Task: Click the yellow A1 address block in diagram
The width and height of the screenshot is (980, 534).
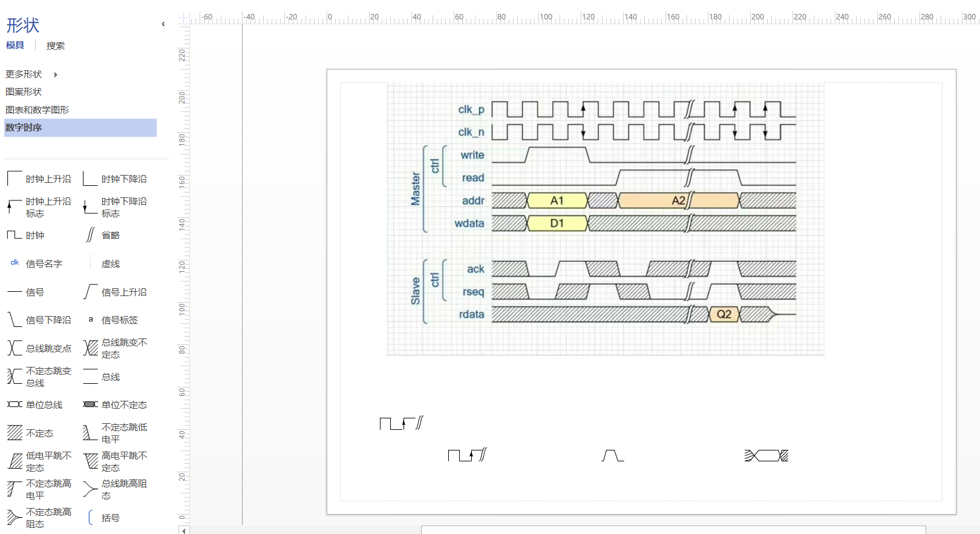Action: click(557, 200)
